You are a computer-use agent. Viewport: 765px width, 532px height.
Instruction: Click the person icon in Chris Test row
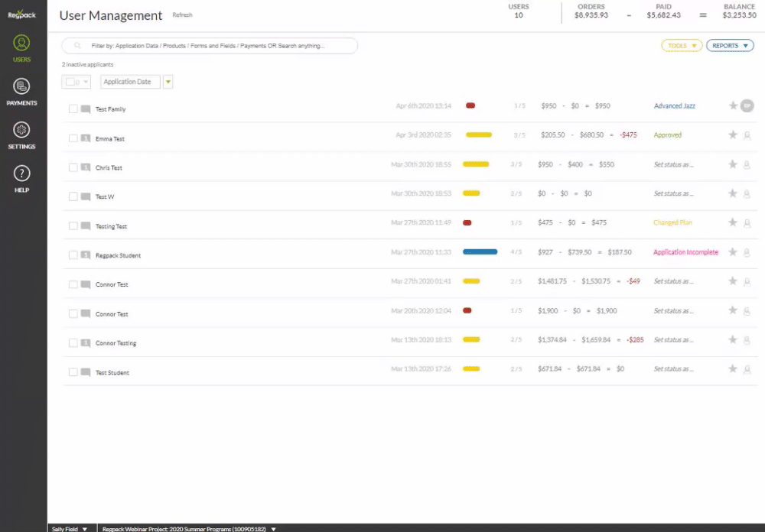click(747, 164)
